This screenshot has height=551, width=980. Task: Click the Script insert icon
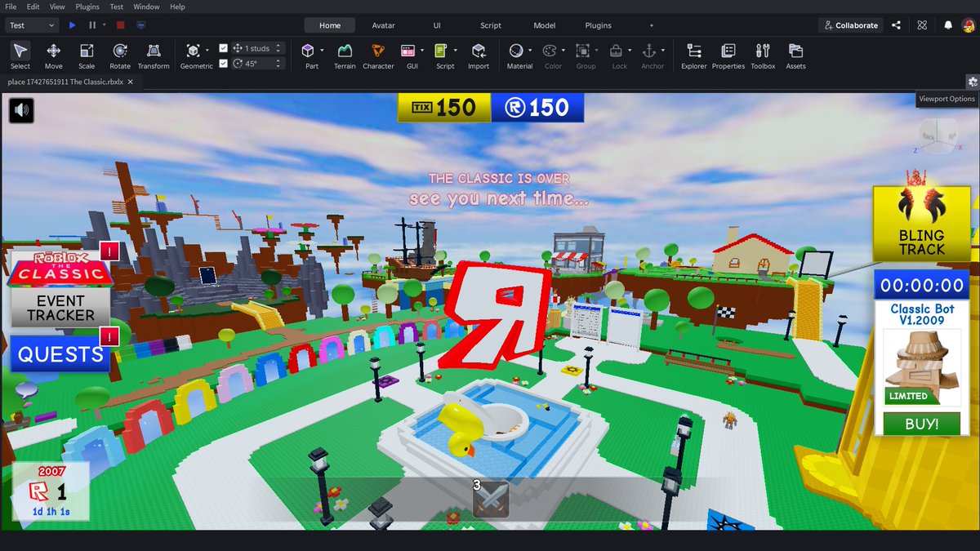point(441,51)
